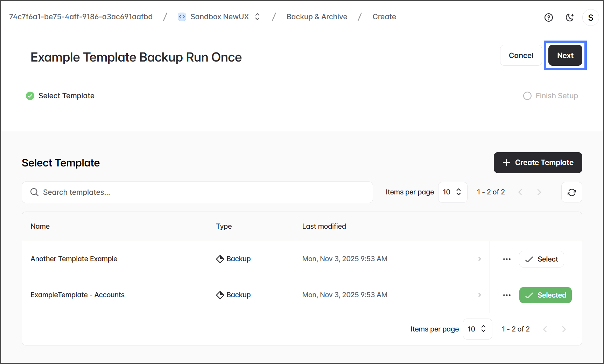Open more options for Another Template Example
Screen dimensions: 604x364
click(x=507, y=259)
